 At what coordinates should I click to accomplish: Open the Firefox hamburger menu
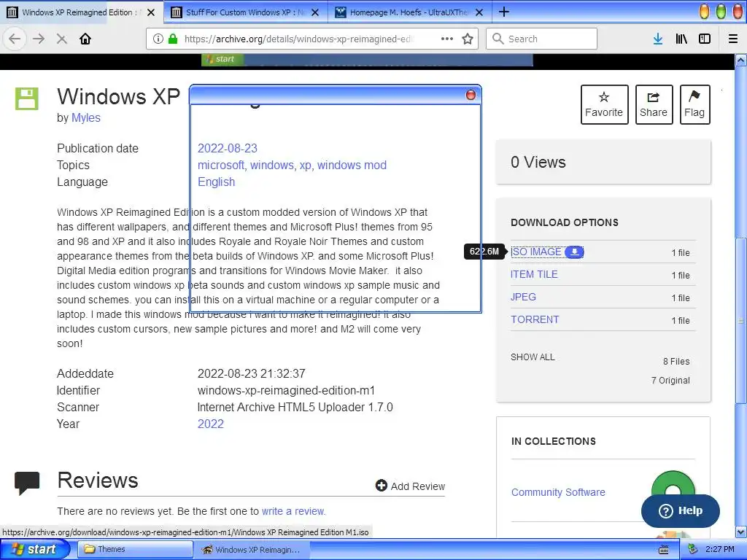coord(733,39)
